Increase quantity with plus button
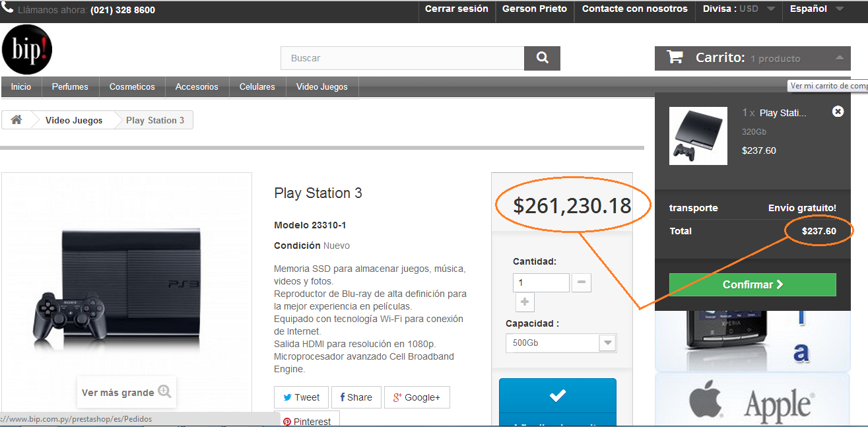 pyautogui.click(x=525, y=302)
